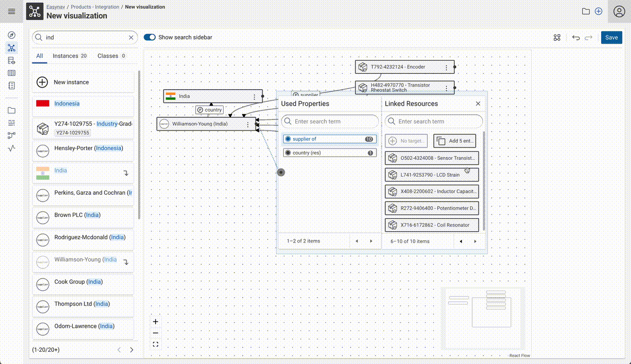Image resolution: width=631 pixels, height=364 pixels.
Task: Switch to the Classes tab
Action: click(x=106, y=56)
